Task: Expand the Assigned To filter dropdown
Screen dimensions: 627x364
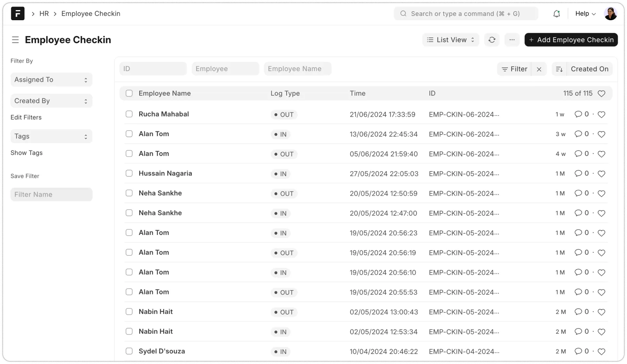Action: [51, 80]
